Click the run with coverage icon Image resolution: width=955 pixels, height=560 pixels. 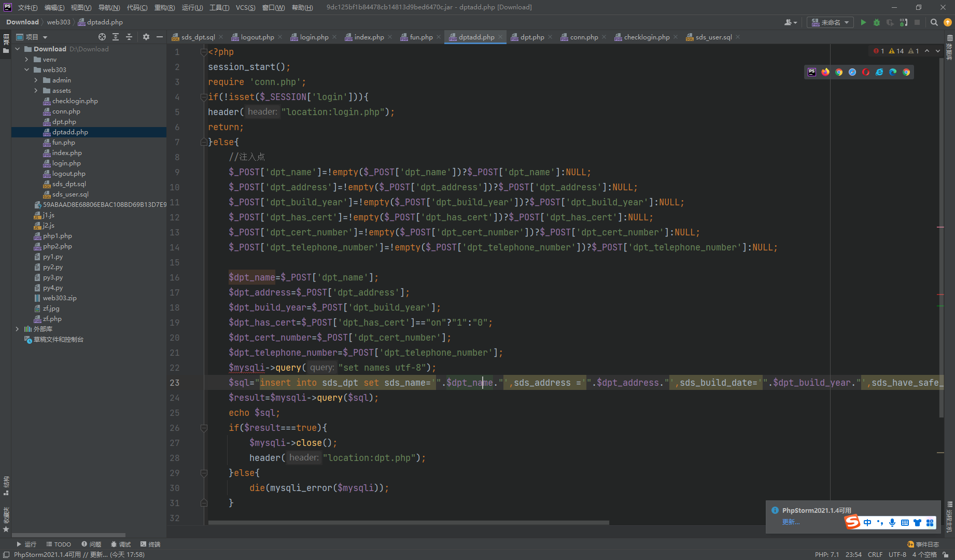click(x=890, y=22)
